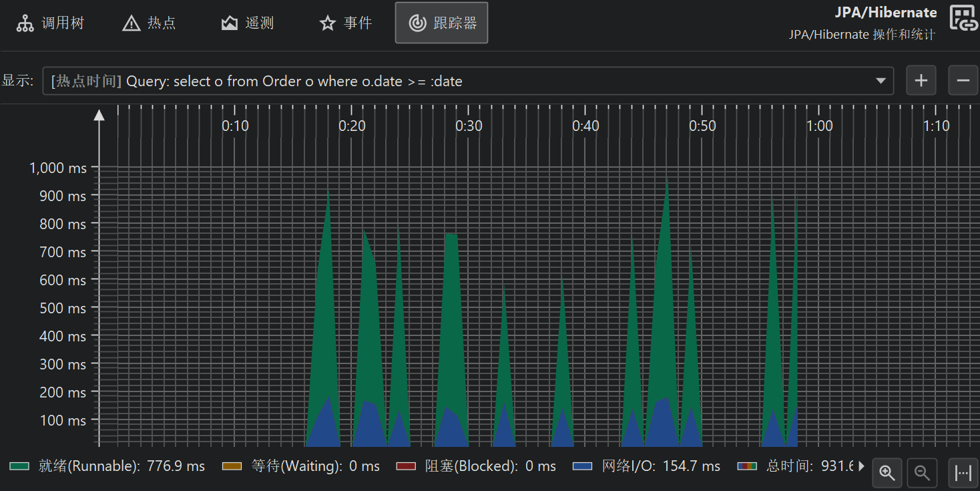
Task: Click the 总时间 total time legend item
Action: (x=794, y=466)
